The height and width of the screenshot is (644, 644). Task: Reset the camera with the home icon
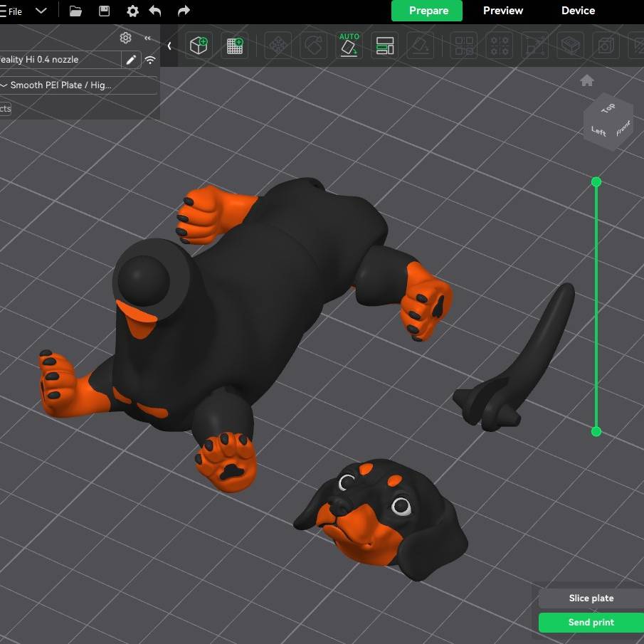click(x=587, y=80)
